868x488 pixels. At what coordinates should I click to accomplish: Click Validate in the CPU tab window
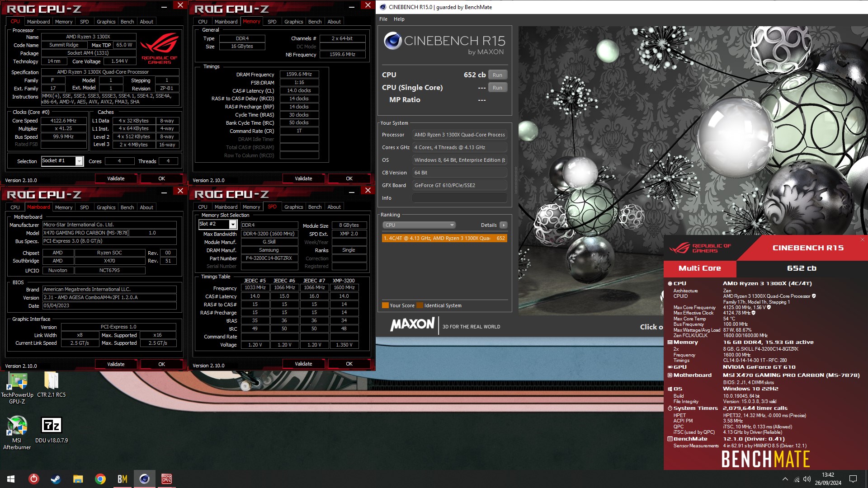(x=116, y=178)
